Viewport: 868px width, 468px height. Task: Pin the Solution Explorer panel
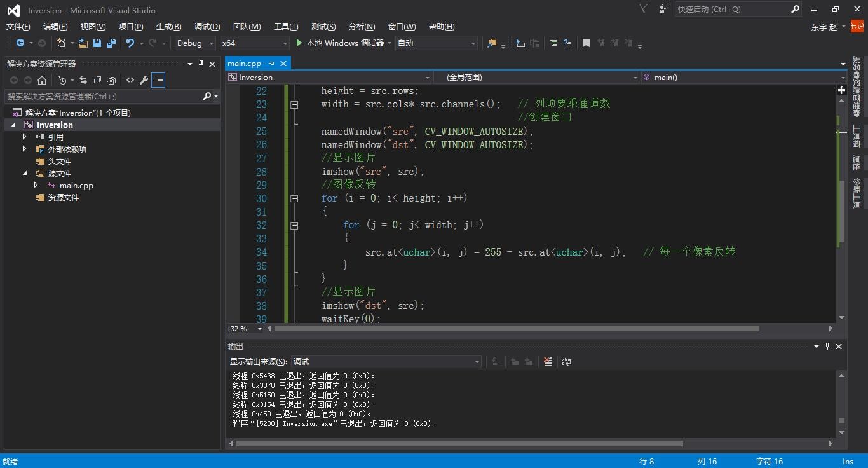[x=201, y=64]
